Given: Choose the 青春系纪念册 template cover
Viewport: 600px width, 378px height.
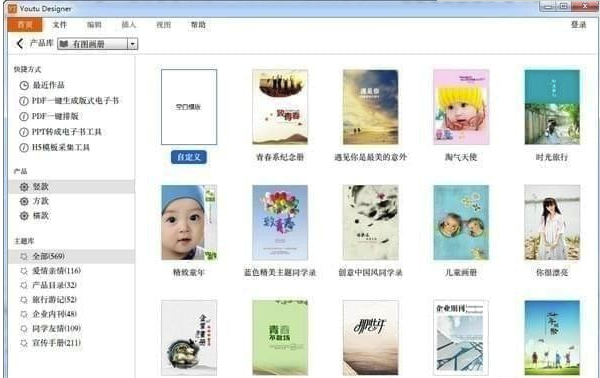Looking at the screenshot, I should [x=280, y=107].
